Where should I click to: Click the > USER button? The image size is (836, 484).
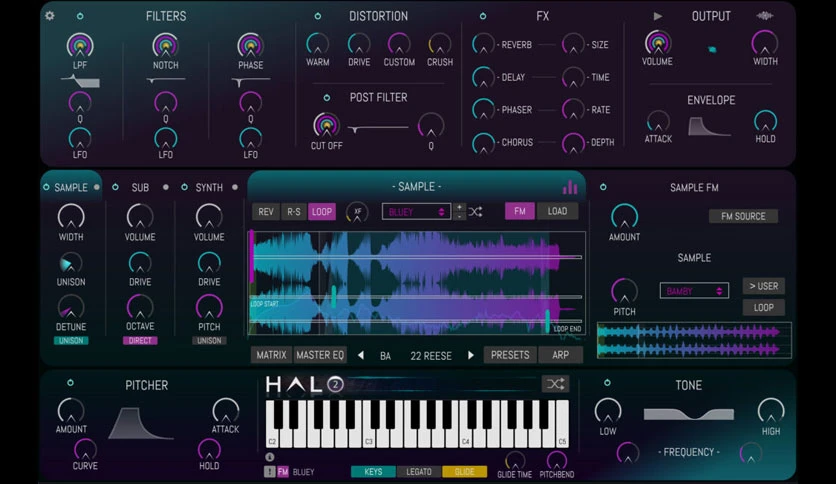click(x=763, y=286)
